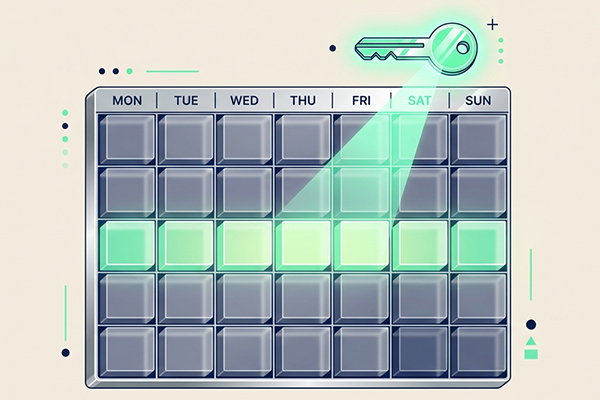Pick the highlighted cell in FRI column
This screenshot has height=400, width=600.
360,244
